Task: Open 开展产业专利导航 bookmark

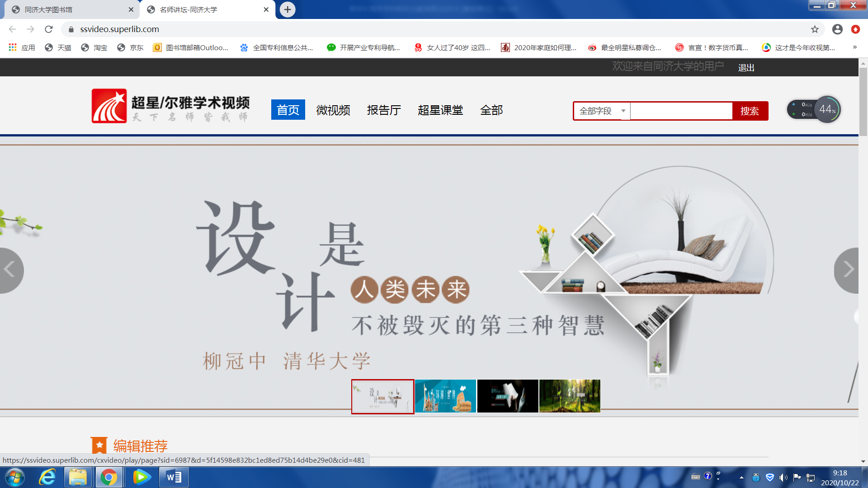Action: coord(363,47)
